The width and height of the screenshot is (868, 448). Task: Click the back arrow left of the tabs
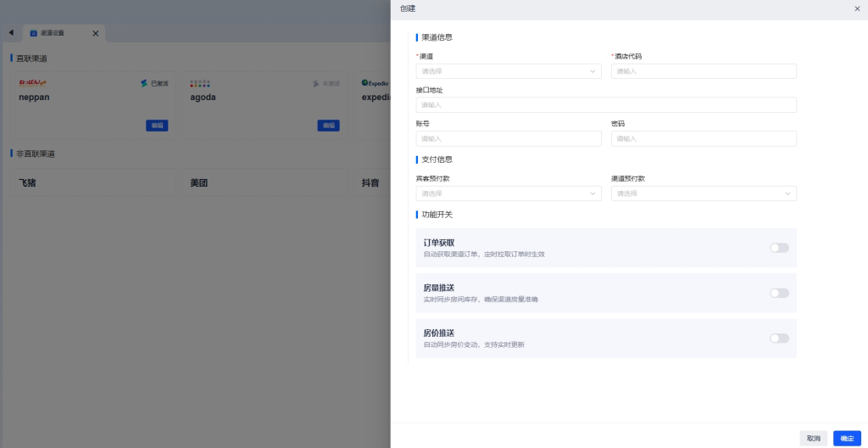tap(11, 33)
